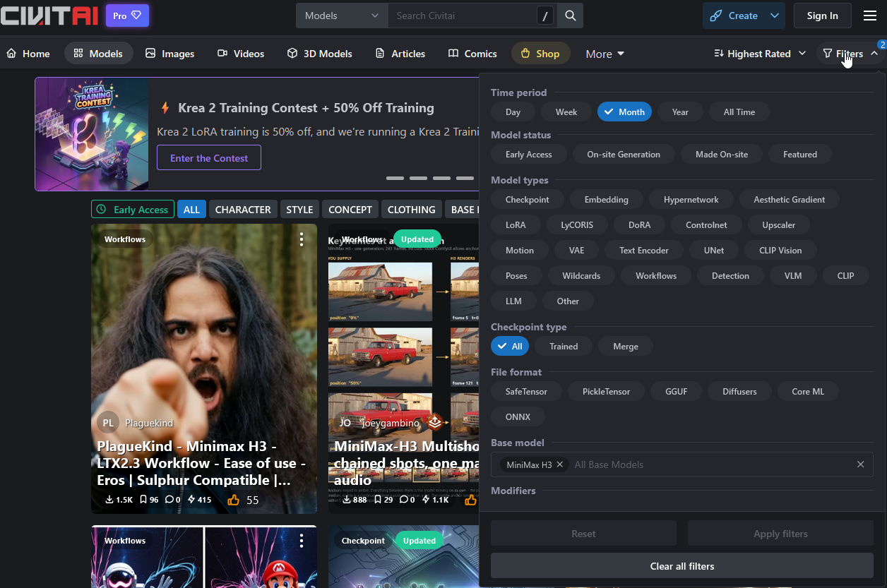Click Apply filters button
The image size is (887, 588).
780,534
